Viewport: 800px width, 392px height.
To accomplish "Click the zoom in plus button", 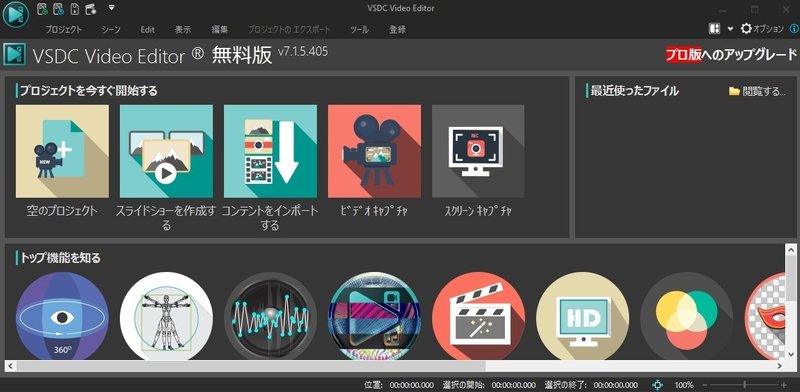I will point(784,385).
